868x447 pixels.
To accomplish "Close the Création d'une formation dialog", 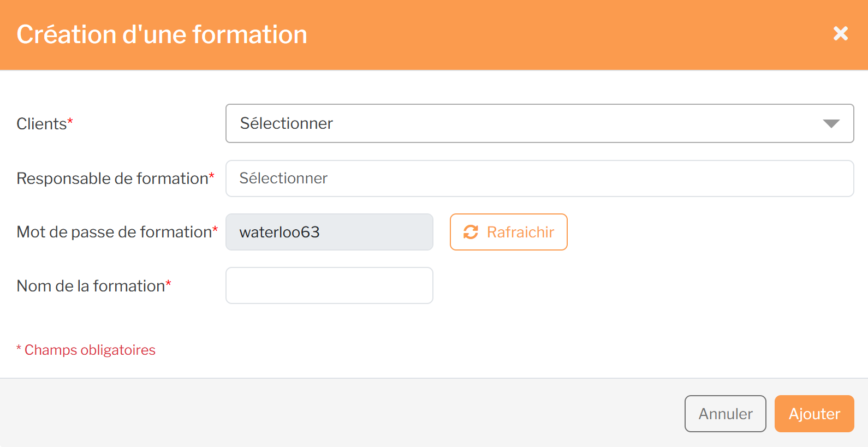I will (x=840, y=34).
